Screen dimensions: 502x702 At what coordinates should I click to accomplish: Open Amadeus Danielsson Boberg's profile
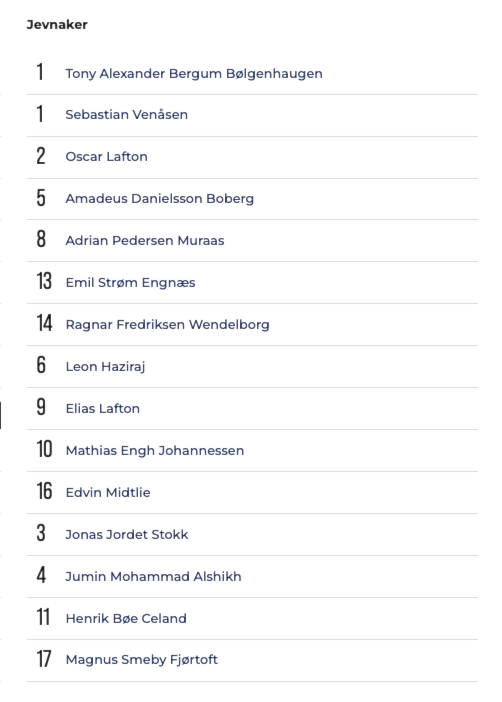tap(159, 198)
